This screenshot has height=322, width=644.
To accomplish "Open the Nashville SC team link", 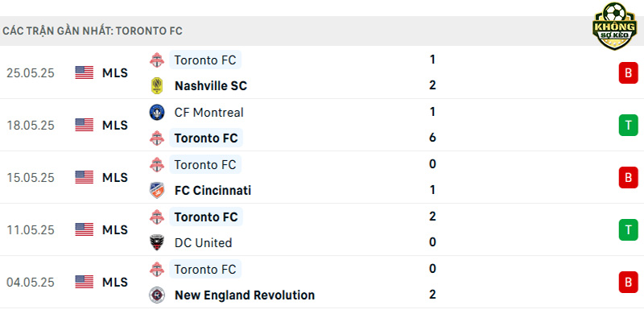I will [x=211, y=86].
